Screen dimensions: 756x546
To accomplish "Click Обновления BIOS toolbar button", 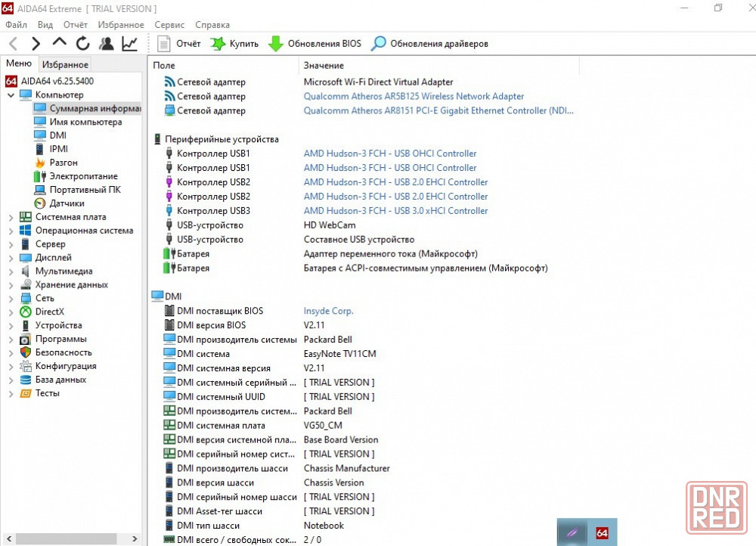I will pos(314,44).
